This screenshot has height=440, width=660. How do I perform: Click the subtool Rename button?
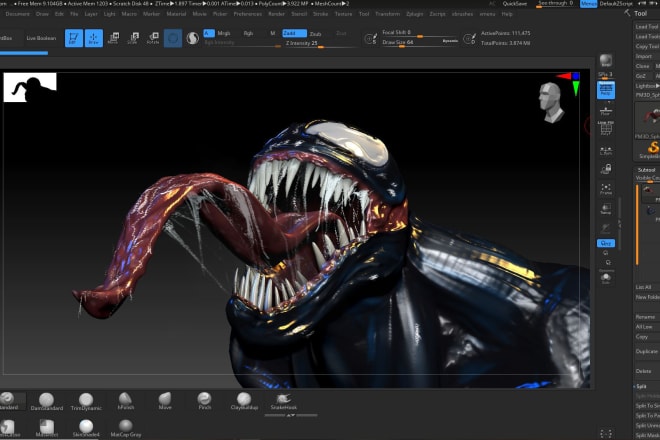pos(645,317)
